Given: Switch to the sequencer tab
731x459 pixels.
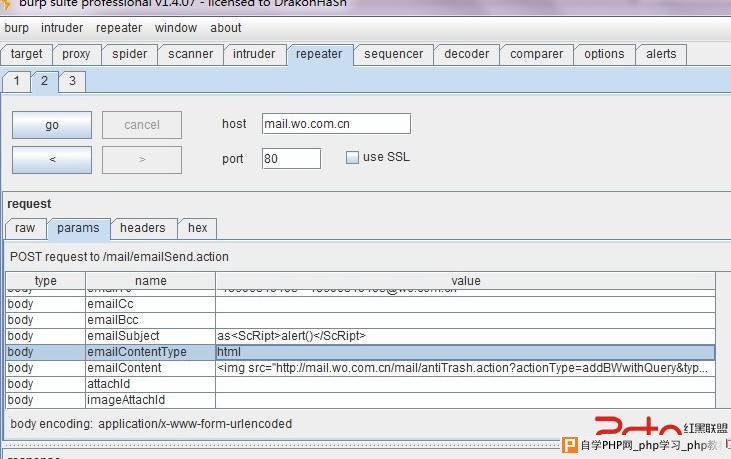Looking at the screenshot, I should [394, 54].
